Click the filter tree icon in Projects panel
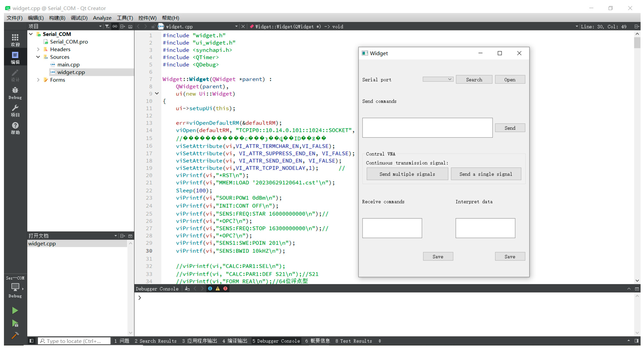The width and height of the screenshot is (644, 350). point(107,26)
